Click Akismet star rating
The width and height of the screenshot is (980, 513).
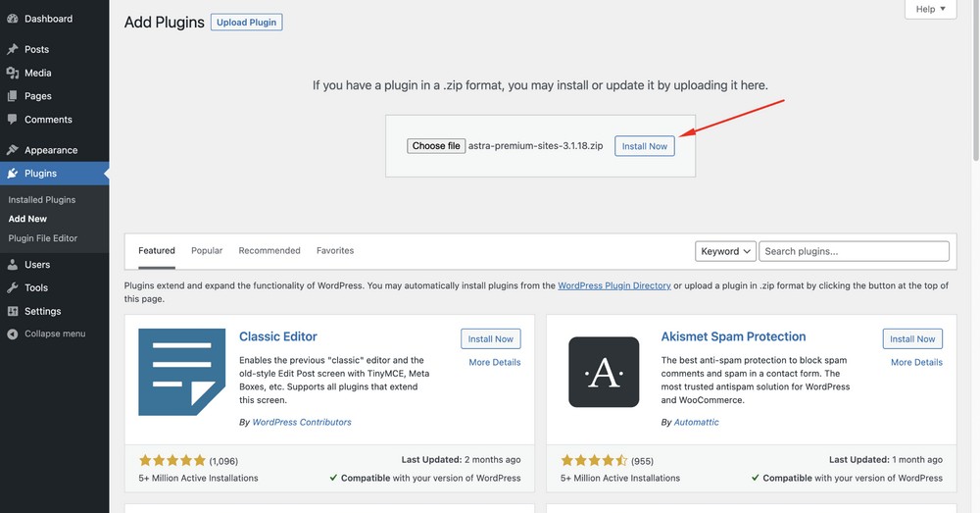pos(594,460)
